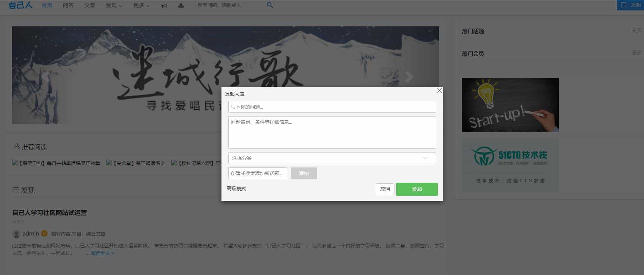Open the 文章 nav tab
The height and width of the screenshot is (275, 644).
coord(90,6)
